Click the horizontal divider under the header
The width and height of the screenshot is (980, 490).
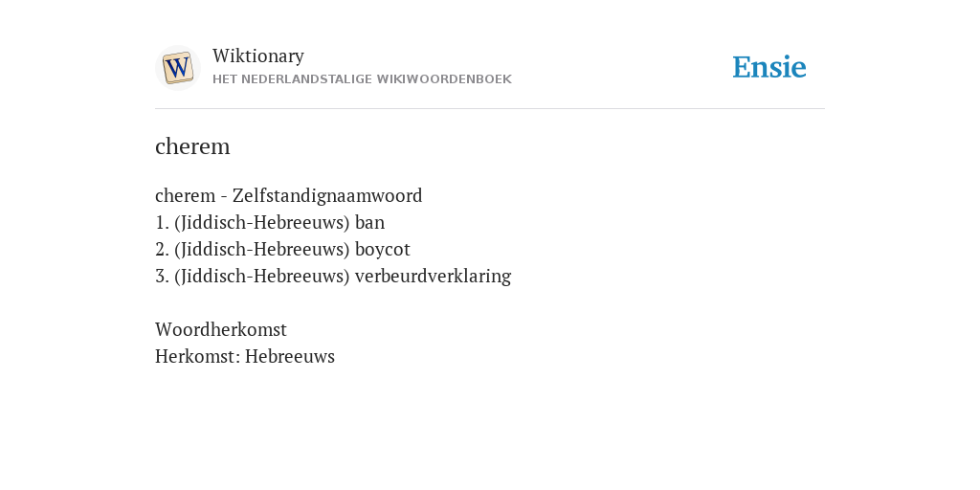(490, 109)
